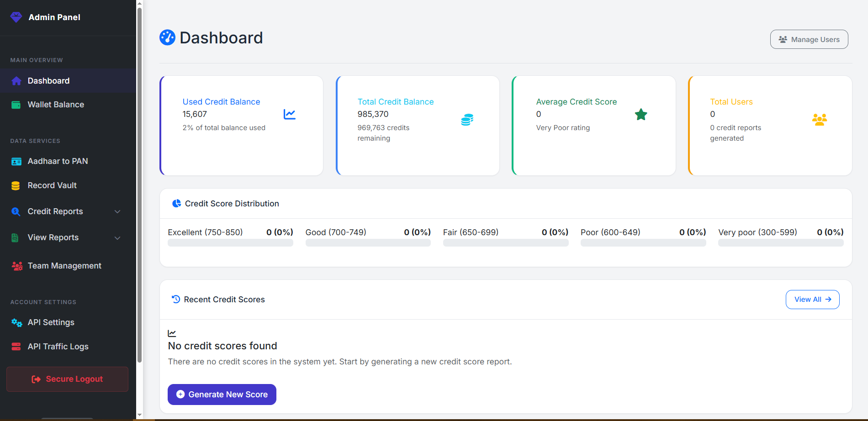This screenshot has width=868, height=421.
Task: Select Wallet Balance in the sidebar
Action: (55, 105)
